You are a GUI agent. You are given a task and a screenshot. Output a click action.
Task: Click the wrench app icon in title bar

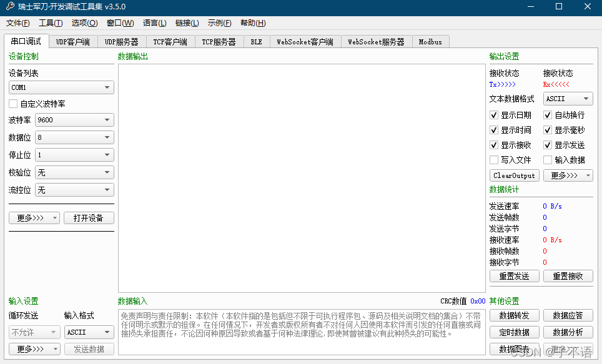click(10, 6)
